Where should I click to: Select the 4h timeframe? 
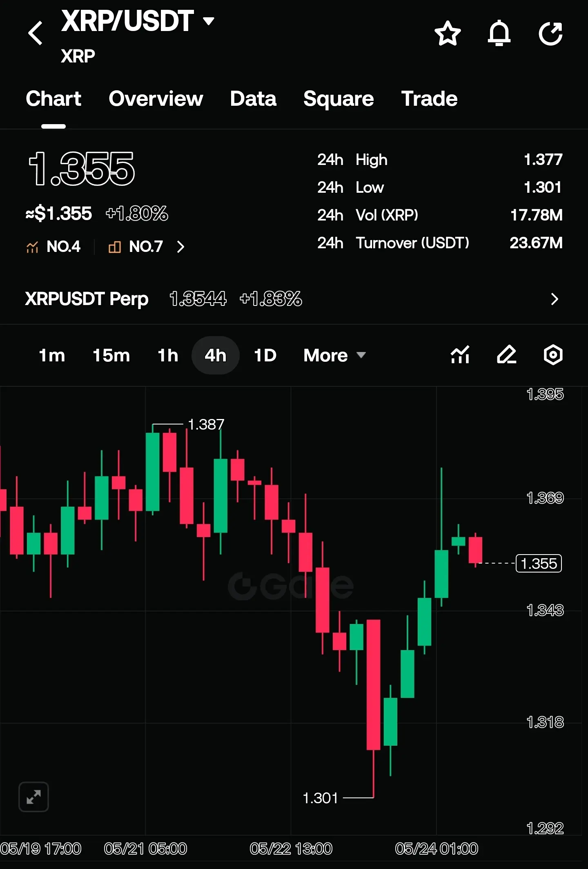pyautogui.click(x=215, y=355)
